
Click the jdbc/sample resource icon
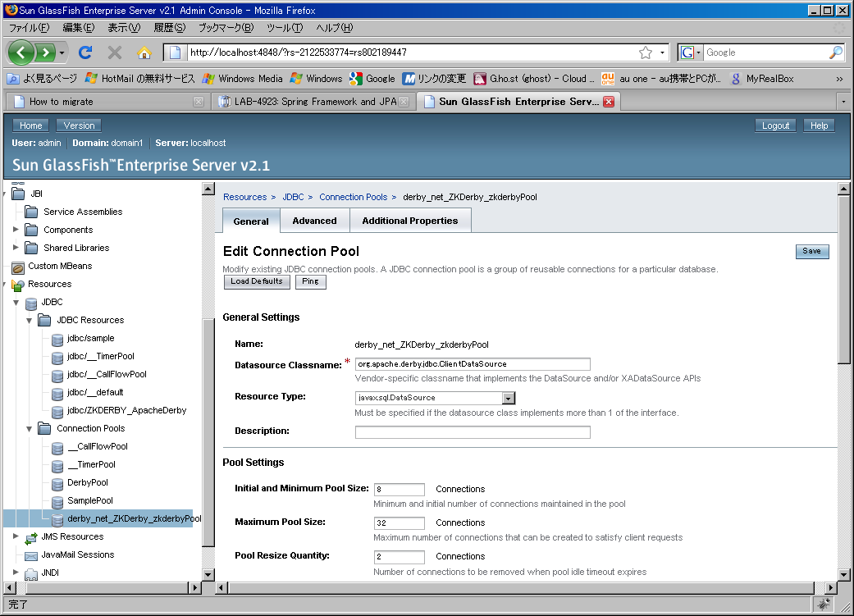(x=57, y=339)
